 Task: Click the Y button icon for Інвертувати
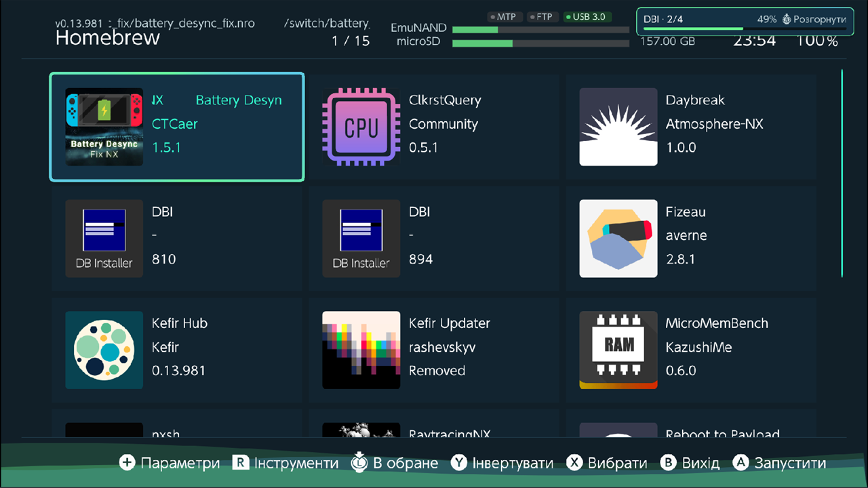459,463
